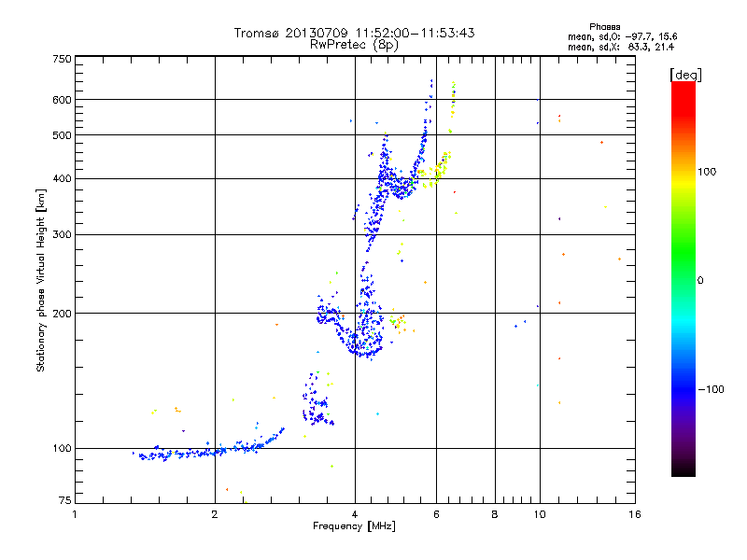Viewport: 747px width, 560px height.
Task: Click the y-axis tick label '600'
Action: coord(62,100)
